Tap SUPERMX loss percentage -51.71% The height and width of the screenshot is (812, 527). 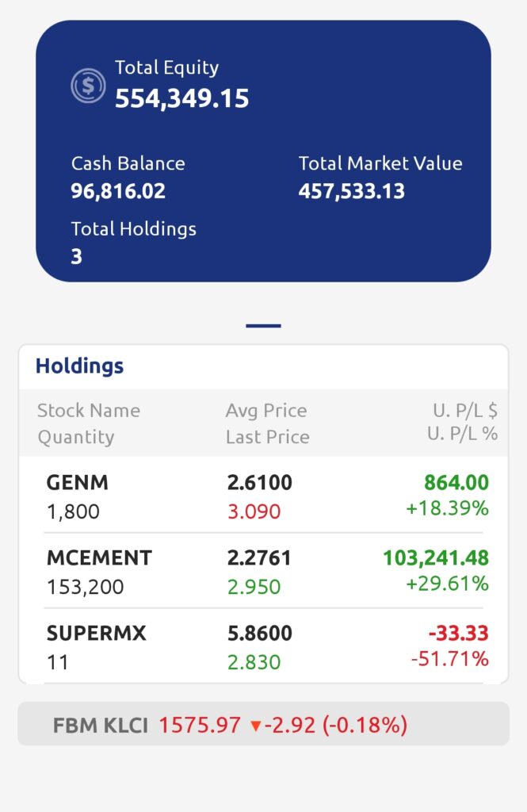coord(450,659)
